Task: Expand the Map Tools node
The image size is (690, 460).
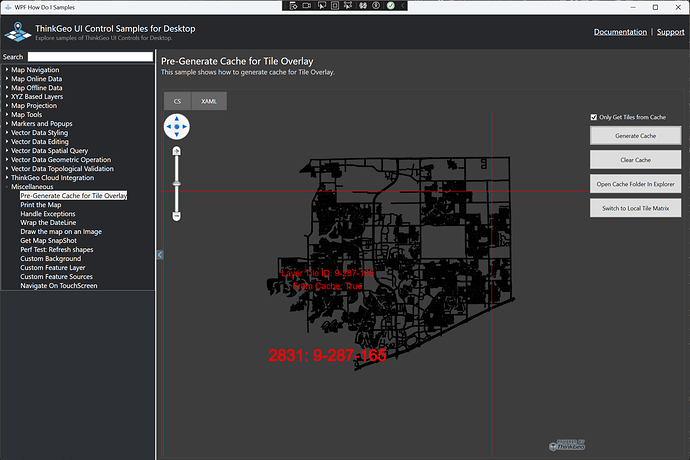Action: (7, 114)
